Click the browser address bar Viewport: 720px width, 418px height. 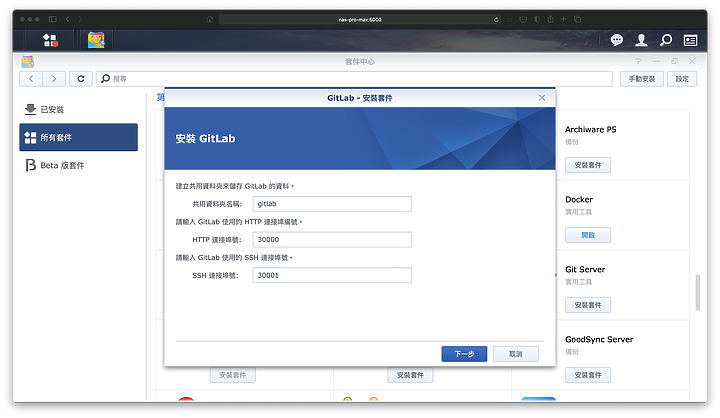click(360, 19)
